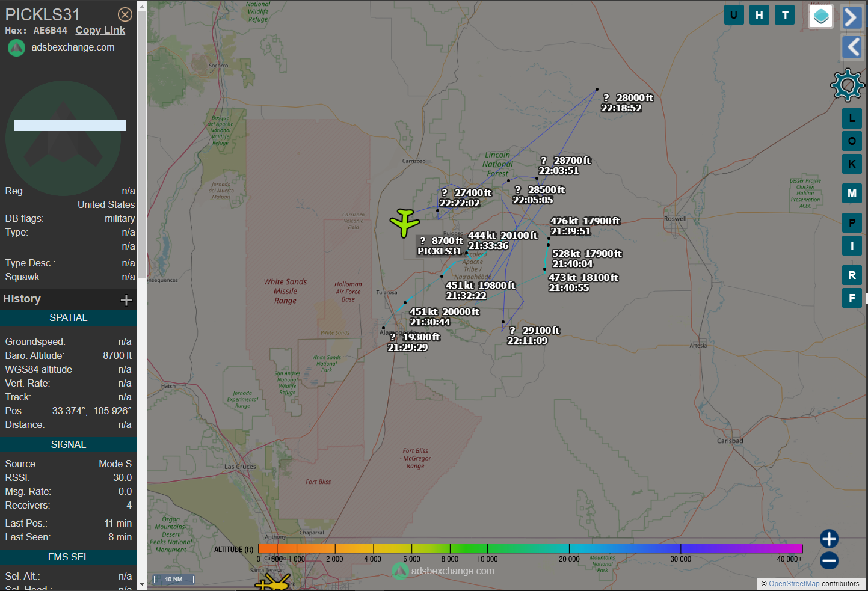The image size is (868, 591).
Task: Click the 29100 ft 22:11:09 track label
Action: [x=534, y=335]
